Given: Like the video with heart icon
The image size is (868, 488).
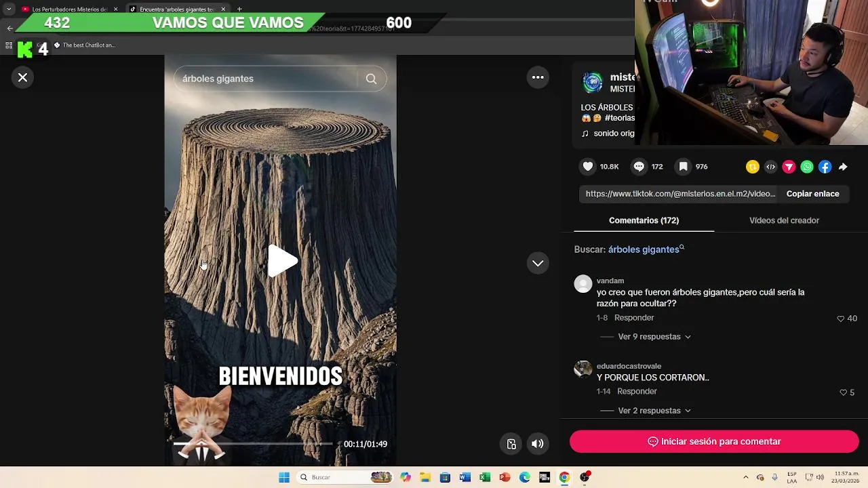Looking at the screenshot, I should point(588,167).
